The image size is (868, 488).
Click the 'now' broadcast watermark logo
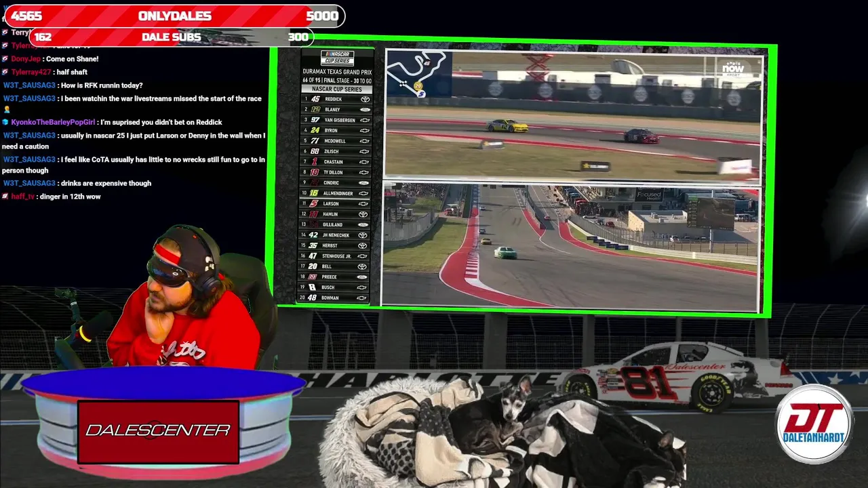[x=733, y=68]
